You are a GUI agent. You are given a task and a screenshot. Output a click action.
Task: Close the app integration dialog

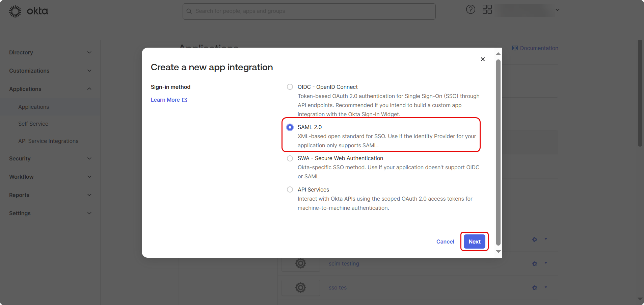coord(483,59)
